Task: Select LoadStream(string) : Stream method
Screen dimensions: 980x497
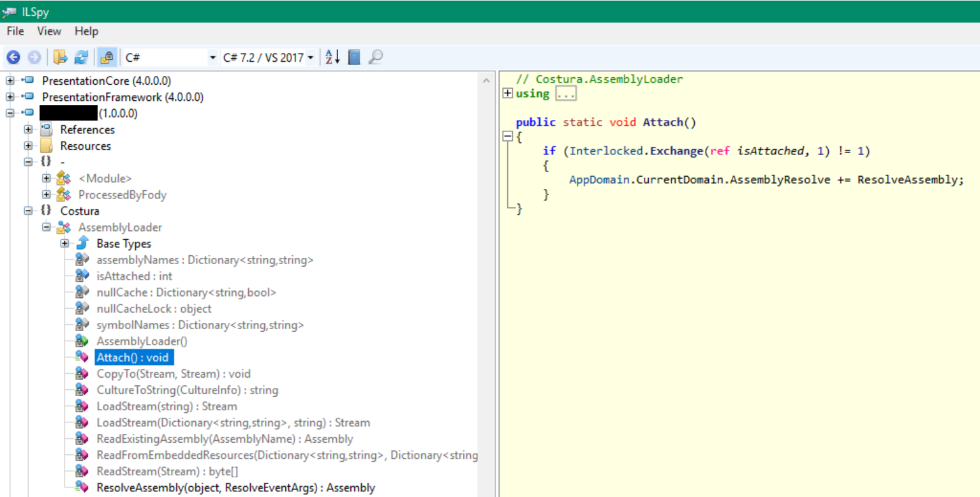Action: tap(167, 406)
